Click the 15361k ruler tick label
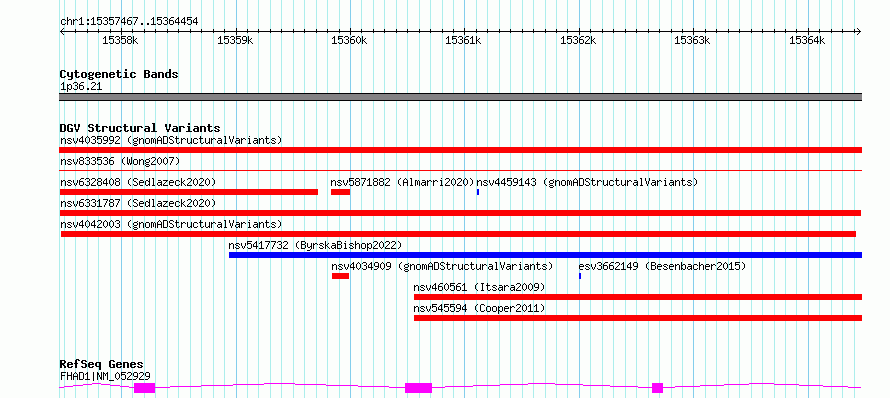This screenshot has width=890, height=398. pyautogui.click(x=463, y=40)
